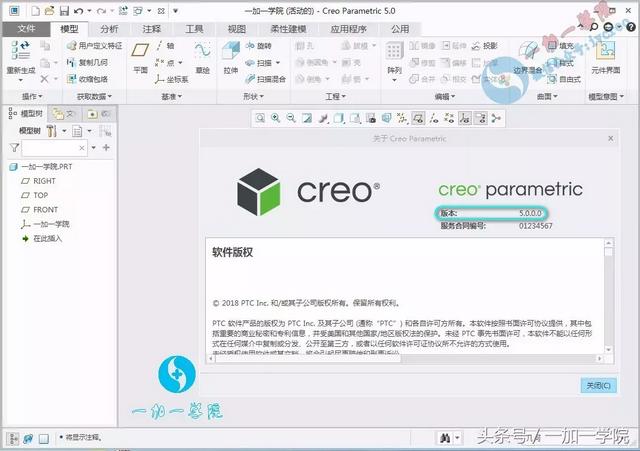Open the Component Interface (元件界面) tool
The width and height of the screenshot is (640, 451).
tap(606, 57)
